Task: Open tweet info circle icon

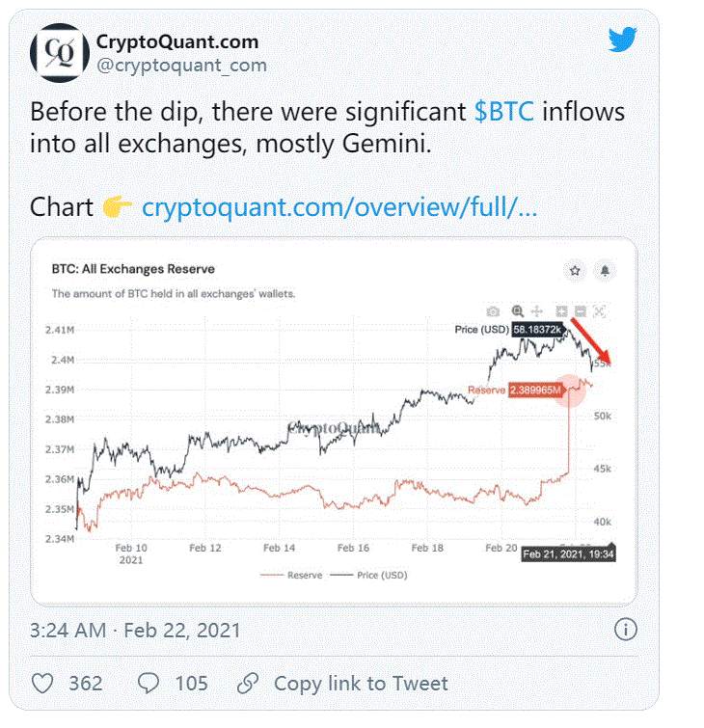Action: click(x=626, y=630)
